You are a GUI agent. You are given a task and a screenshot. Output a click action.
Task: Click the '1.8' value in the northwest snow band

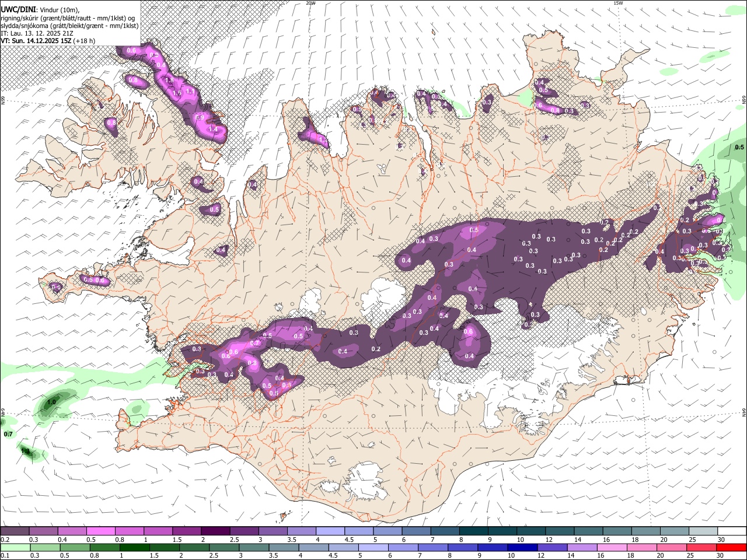click(x=170, y=80)
